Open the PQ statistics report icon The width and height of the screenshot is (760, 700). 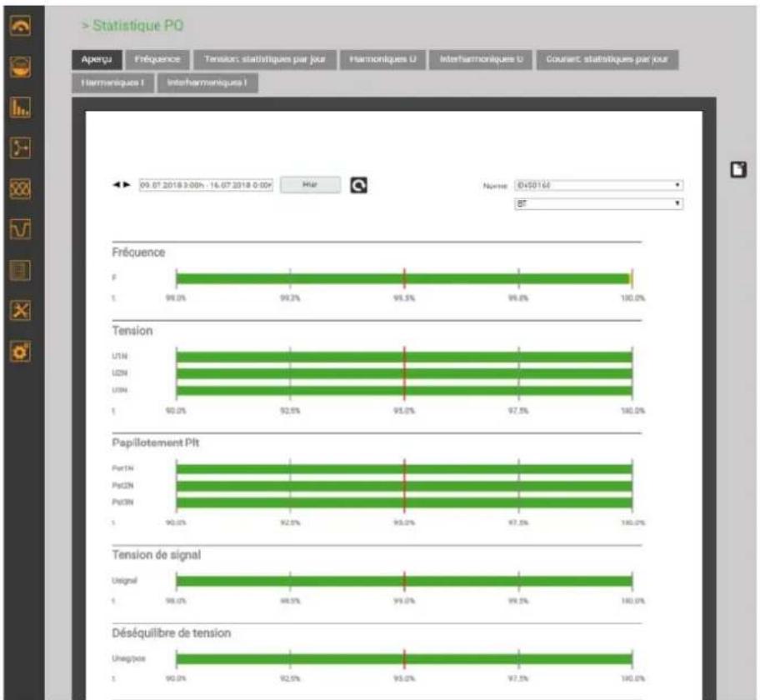click(x=20, y=270)
